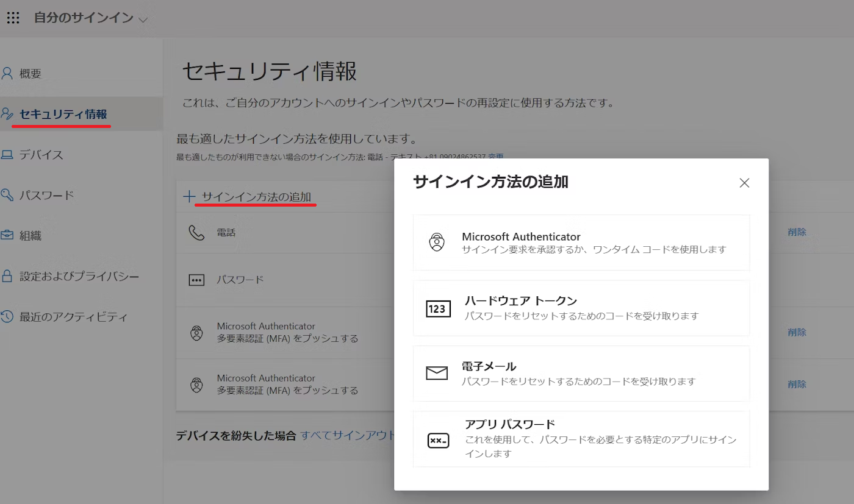Open the app launcher grid icon
The height and width of the screenshot is (504, 854).
click(13, 18)
